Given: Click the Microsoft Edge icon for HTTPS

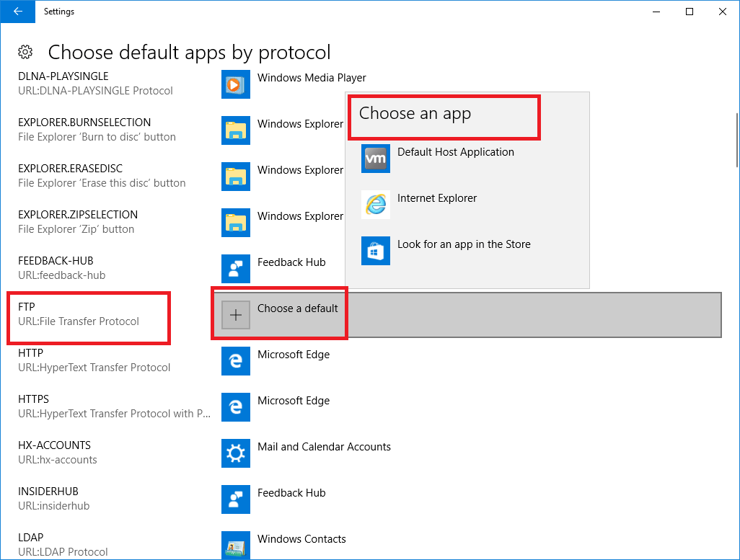Looking at the screenshot, I should (235, 407).
